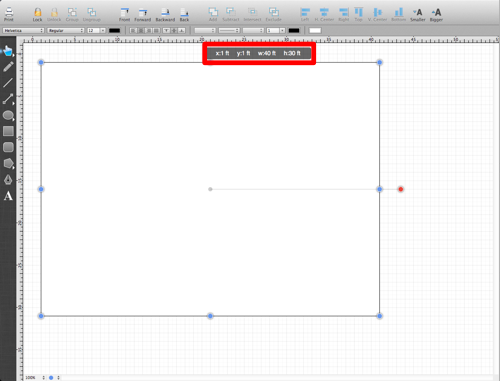This screenshot has height=381, width=500.
Task: Send the shape Backward
Action: pos(165,14)
